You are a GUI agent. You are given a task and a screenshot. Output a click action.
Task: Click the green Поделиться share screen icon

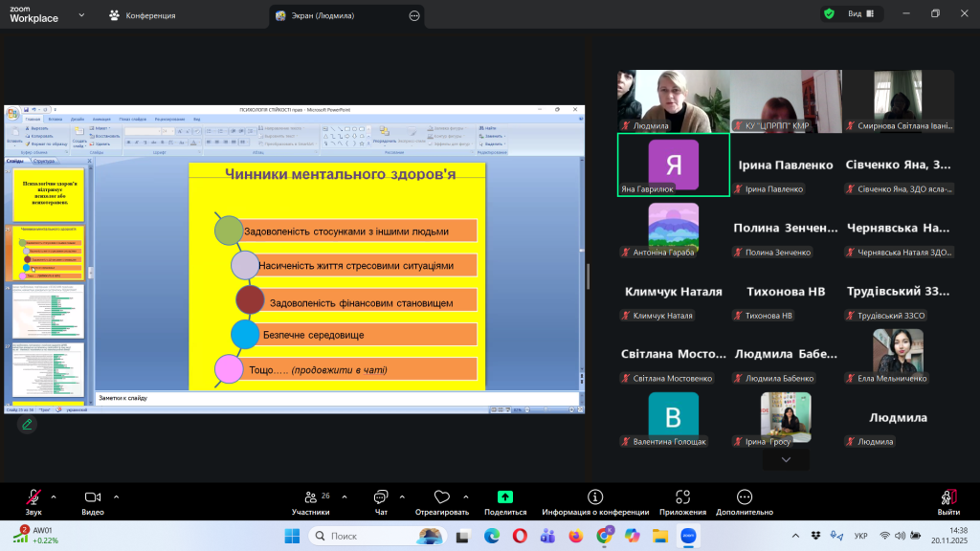[x=505, y=497]
